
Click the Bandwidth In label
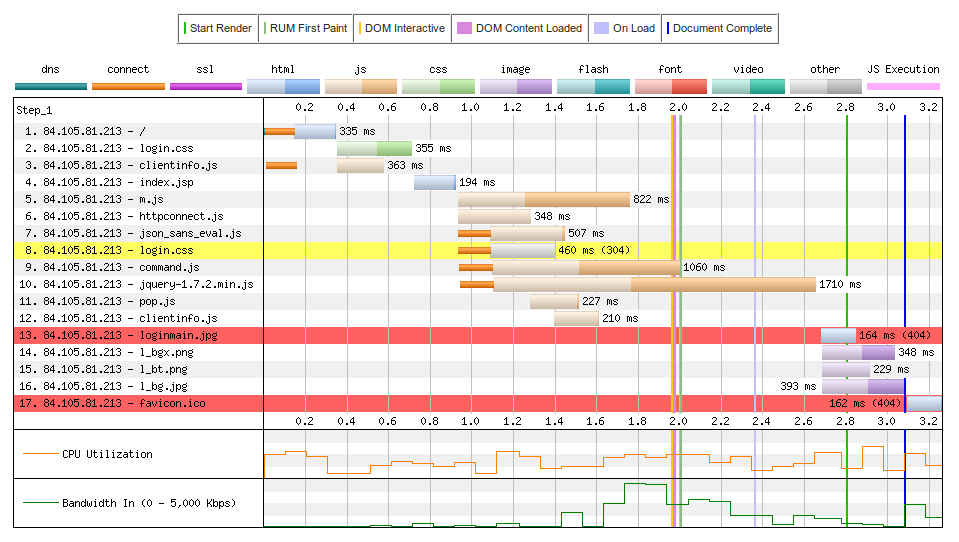tap(149, 503)
